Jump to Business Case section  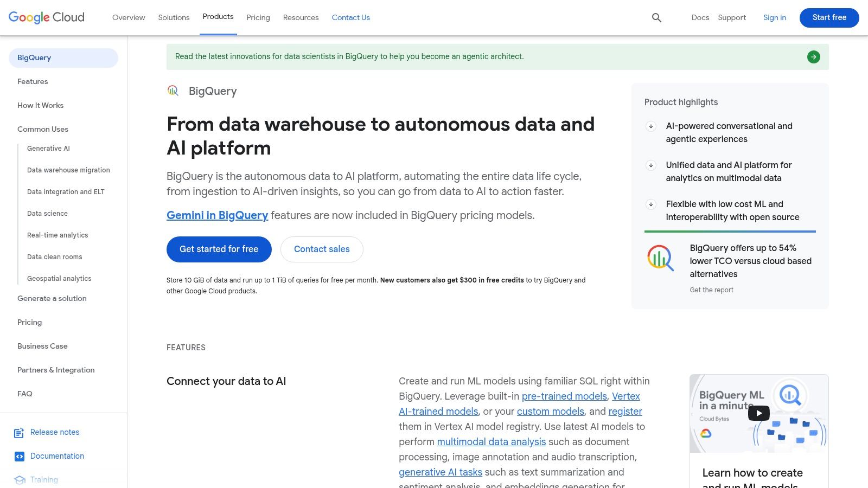pyautogui.click(x=42, y=346)
